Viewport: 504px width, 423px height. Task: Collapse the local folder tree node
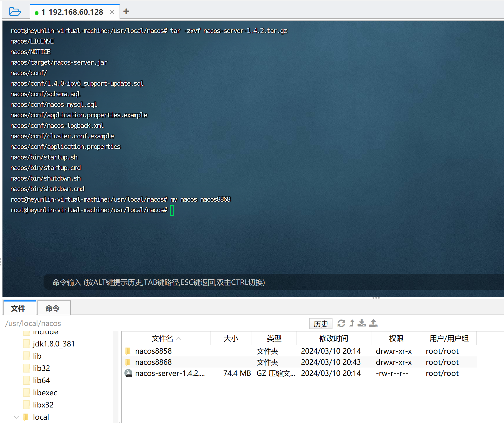16,417
